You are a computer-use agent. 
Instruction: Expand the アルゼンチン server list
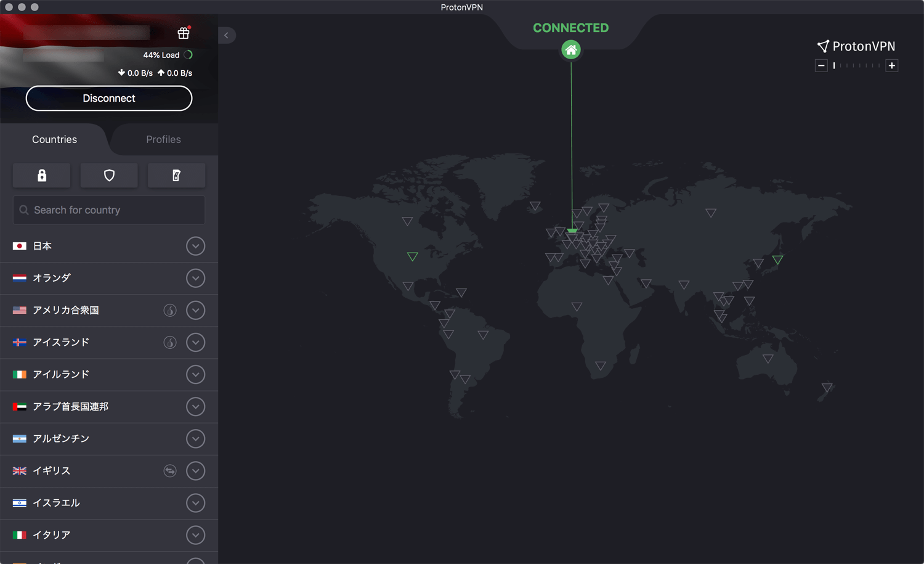(195, 438)
